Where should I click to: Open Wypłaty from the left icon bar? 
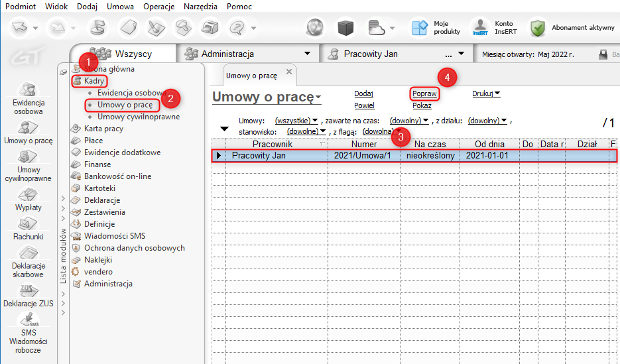pos(28,200)
